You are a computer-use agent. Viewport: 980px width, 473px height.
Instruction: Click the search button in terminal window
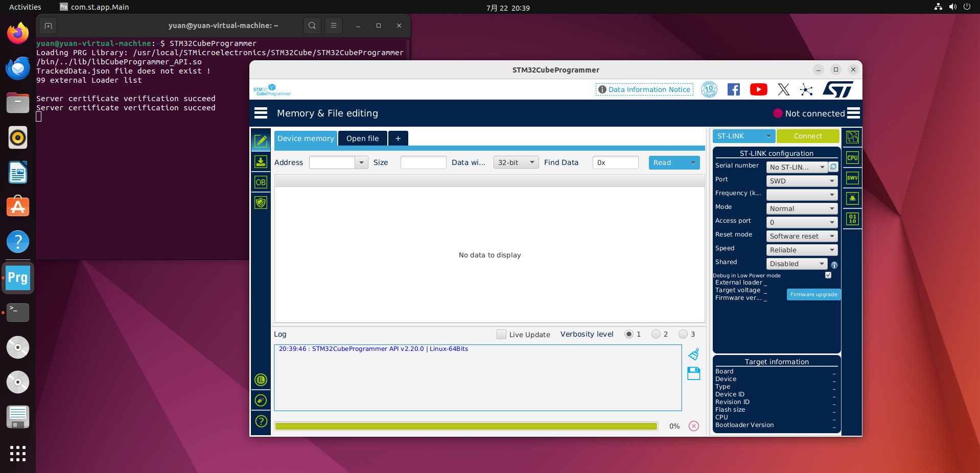point(312,26)
